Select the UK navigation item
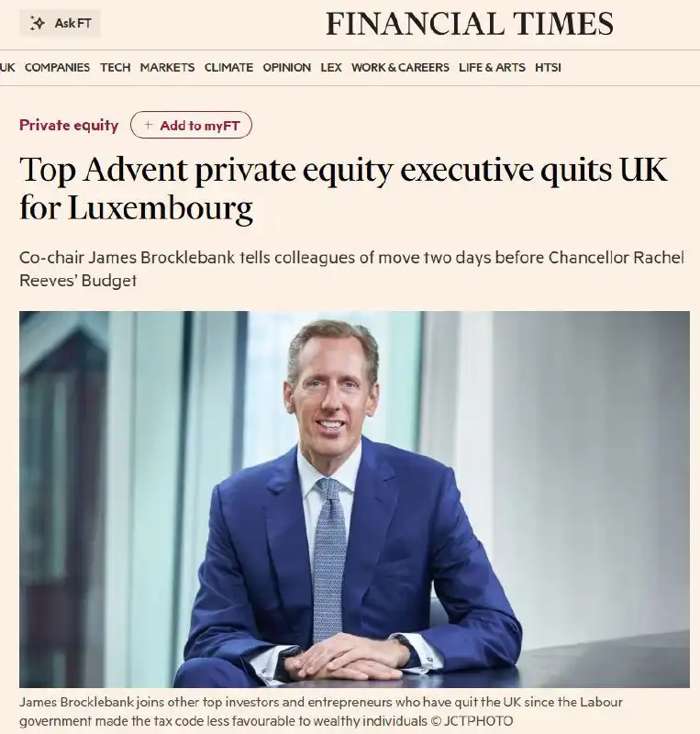The height and width of the screenshot is (734, 700). pyautogui.click(x=7, y=67)
